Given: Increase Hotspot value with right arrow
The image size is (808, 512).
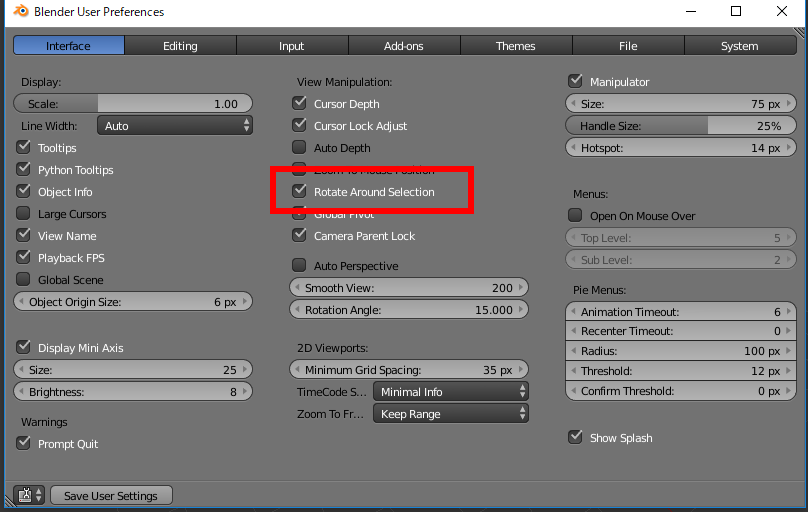Looking at the screenshot, I should click(x=789, y=147).
